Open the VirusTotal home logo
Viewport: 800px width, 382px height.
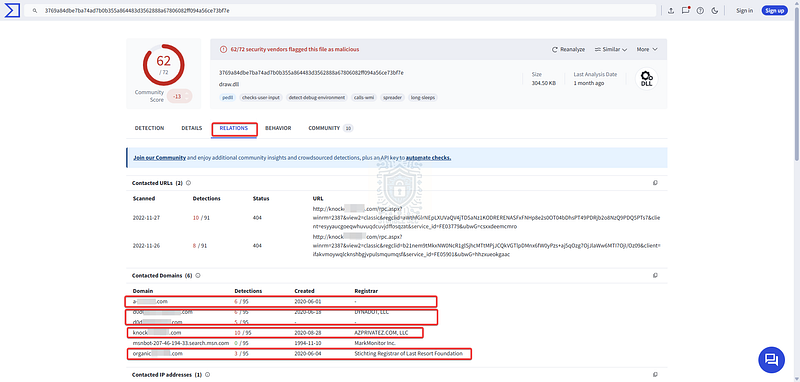click(x=12, y=10)
